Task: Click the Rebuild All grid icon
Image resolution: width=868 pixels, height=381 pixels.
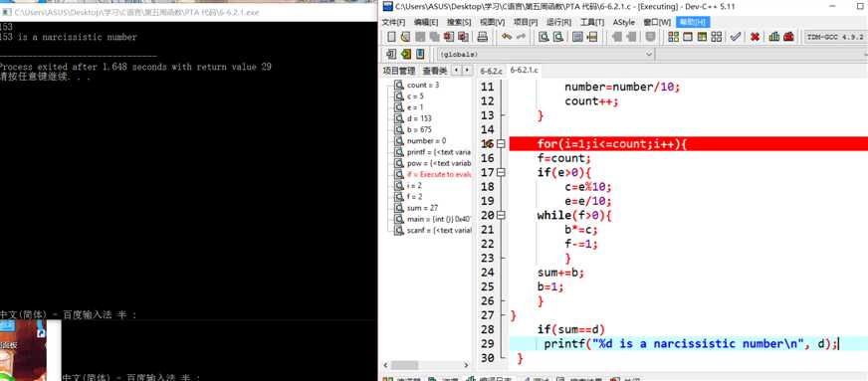Action: pos(717,37)
